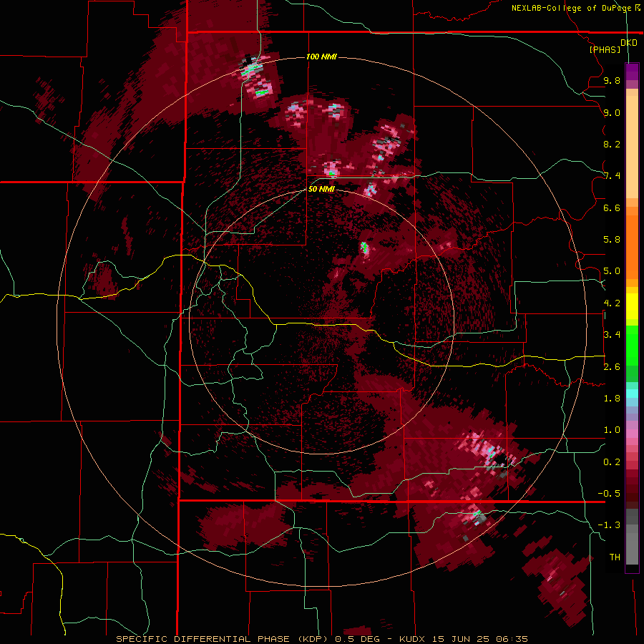Pick the yellow segment of the color bar
This screenshot has width=644, height=644.
pyautogui.click(x=632, y=306)
